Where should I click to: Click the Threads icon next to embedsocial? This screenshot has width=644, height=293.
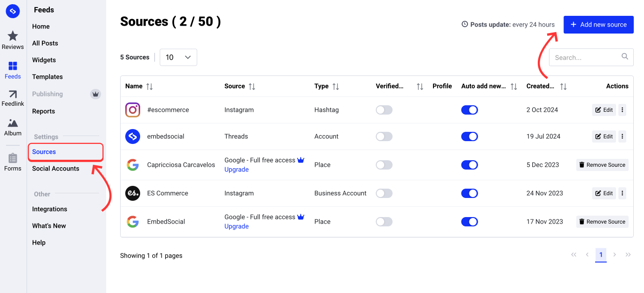pos(133,136)
